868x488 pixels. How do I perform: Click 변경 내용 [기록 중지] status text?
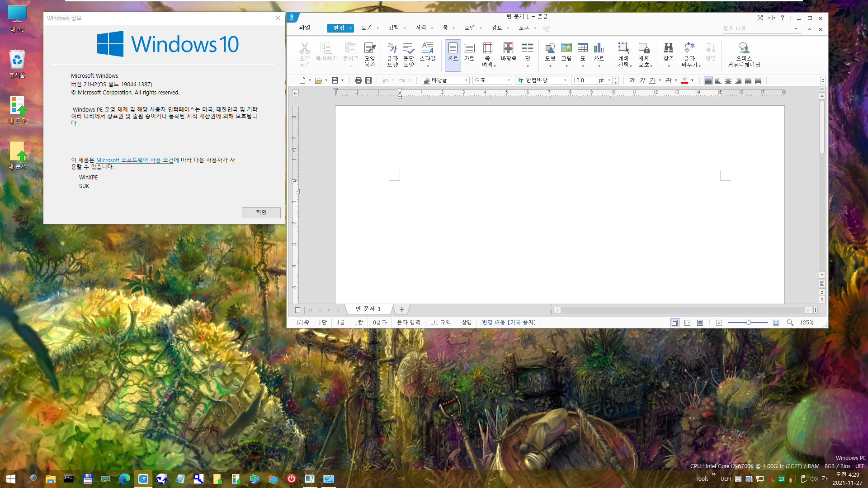tap(509, 323)
